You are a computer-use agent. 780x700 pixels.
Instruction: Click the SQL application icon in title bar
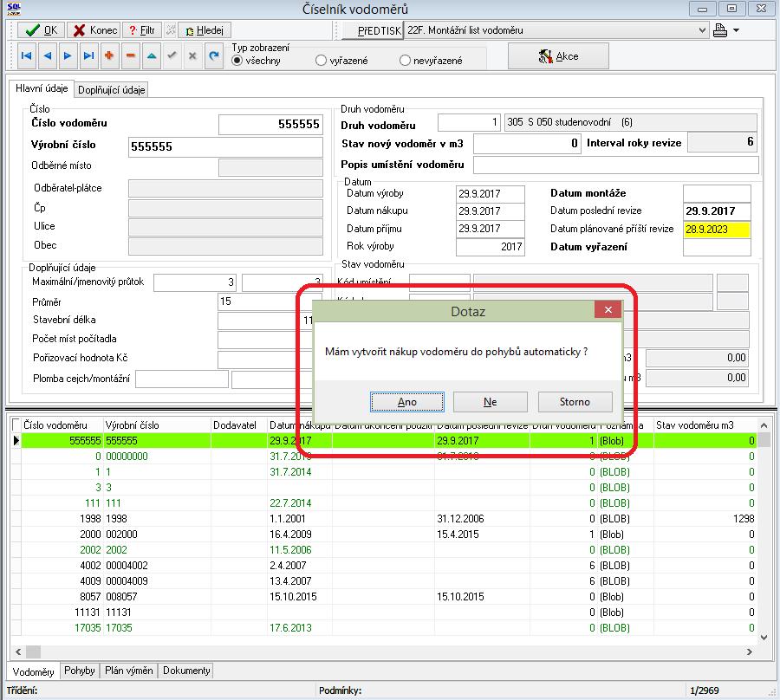(13, 8)
